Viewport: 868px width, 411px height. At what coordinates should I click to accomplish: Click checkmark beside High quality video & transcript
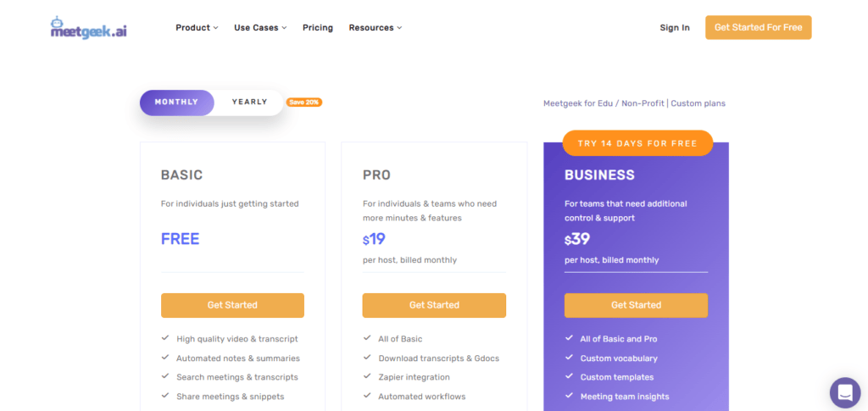(165, 339)
